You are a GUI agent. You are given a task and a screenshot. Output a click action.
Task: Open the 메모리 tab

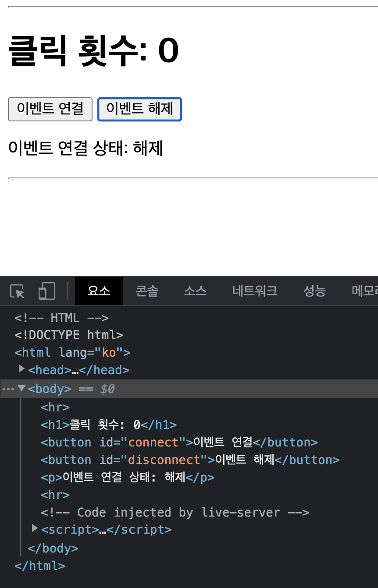tap(365, 291)
